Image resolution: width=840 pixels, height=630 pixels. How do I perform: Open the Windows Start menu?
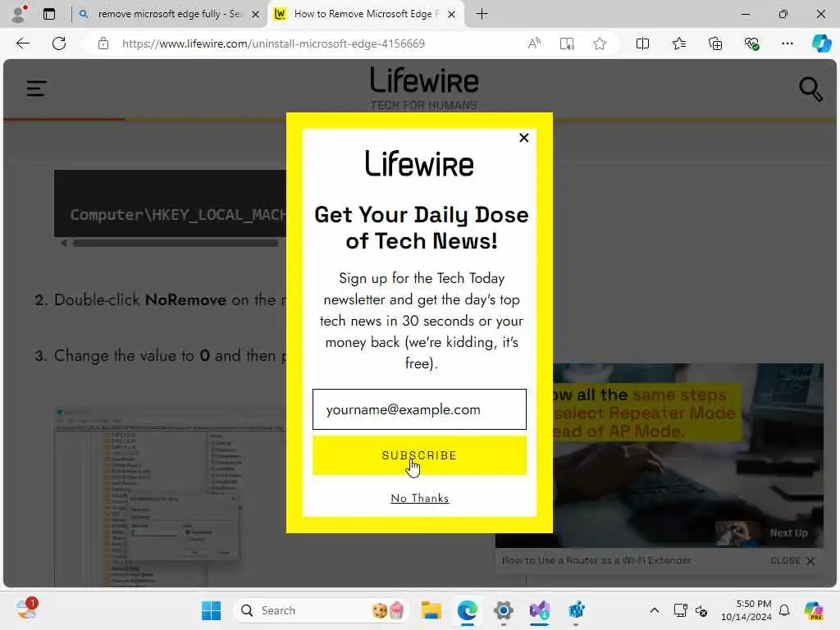[x=211, y=610]
